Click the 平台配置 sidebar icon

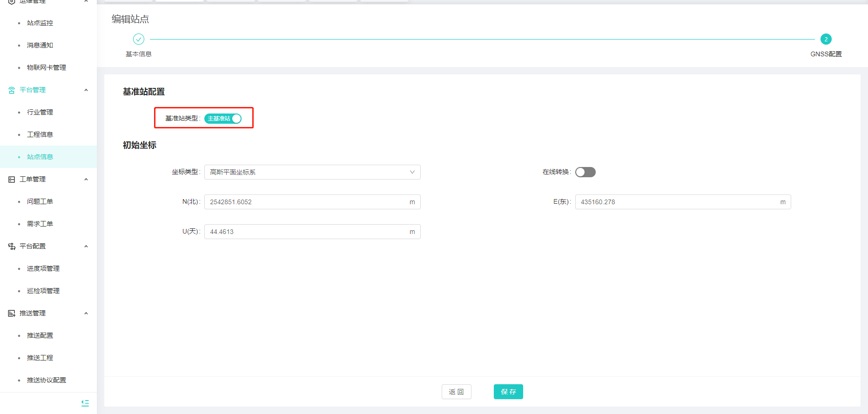12,247
